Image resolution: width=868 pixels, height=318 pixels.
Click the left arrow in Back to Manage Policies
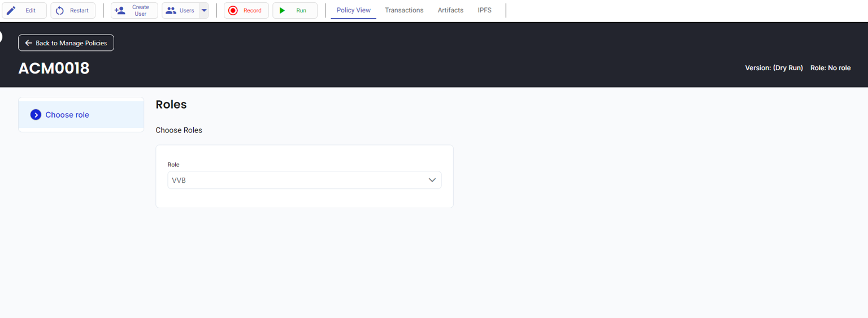(x=28, y=43)
